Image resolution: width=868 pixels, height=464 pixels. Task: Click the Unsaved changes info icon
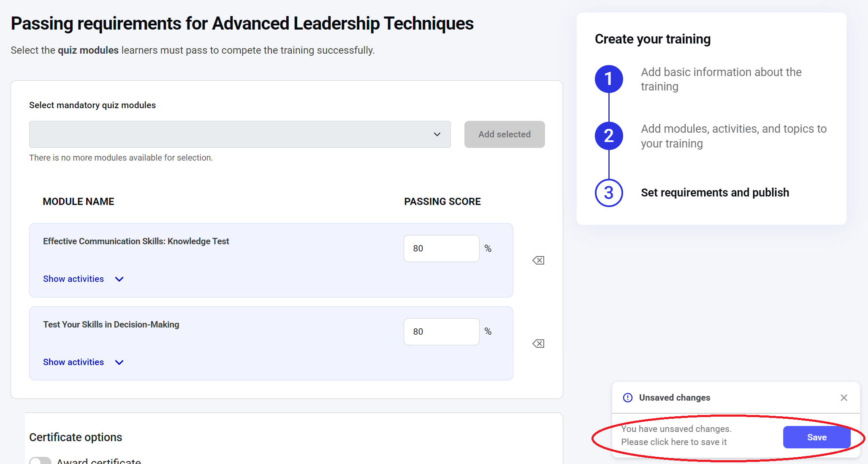628,398
